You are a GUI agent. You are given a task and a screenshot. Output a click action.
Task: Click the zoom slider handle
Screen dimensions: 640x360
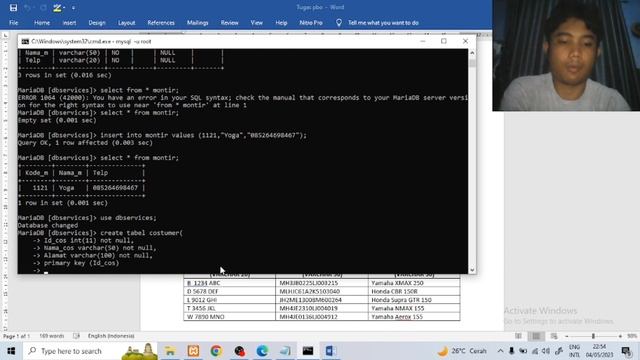(593, 336)
